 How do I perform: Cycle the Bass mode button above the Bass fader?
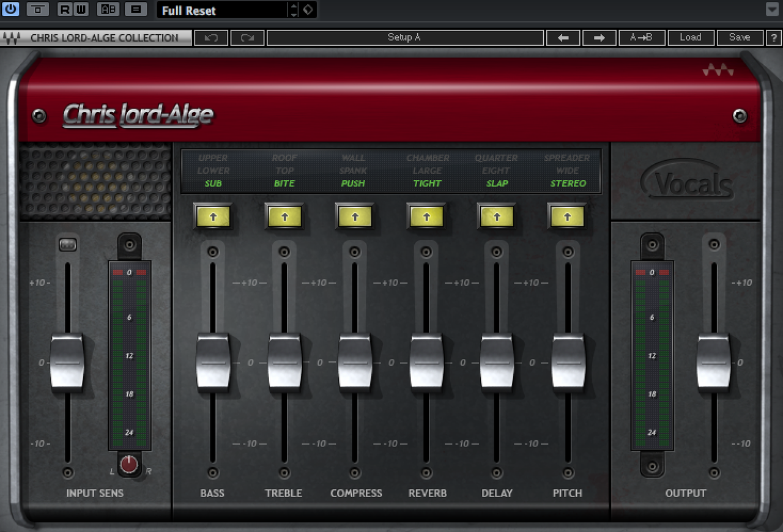(213, 216)
